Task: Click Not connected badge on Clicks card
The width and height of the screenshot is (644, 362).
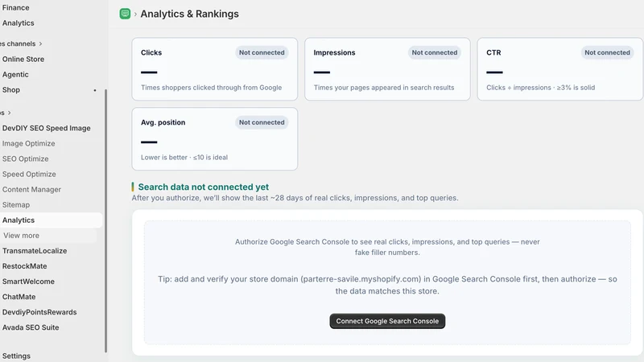Action: click(x=262, y=52)
